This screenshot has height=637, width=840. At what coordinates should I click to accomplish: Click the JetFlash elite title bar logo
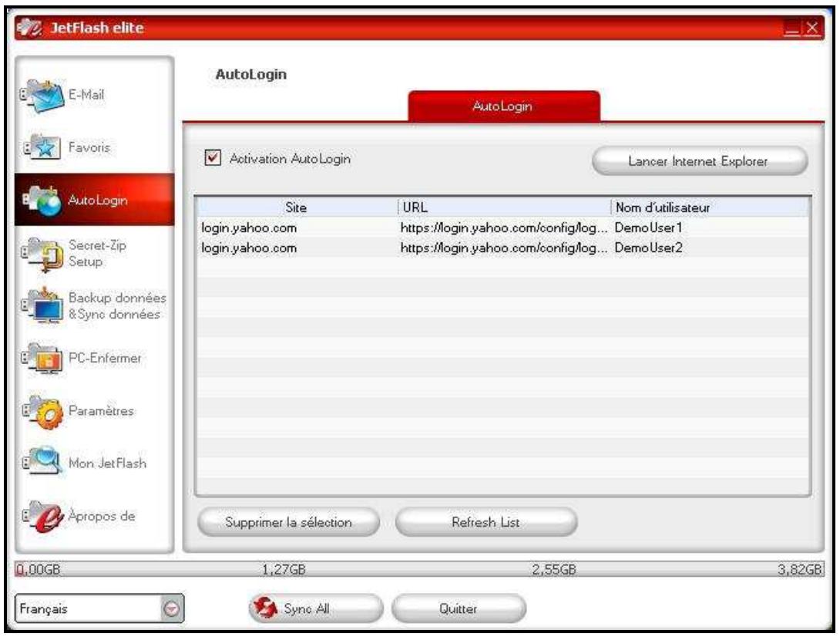(x=29, y=27)
